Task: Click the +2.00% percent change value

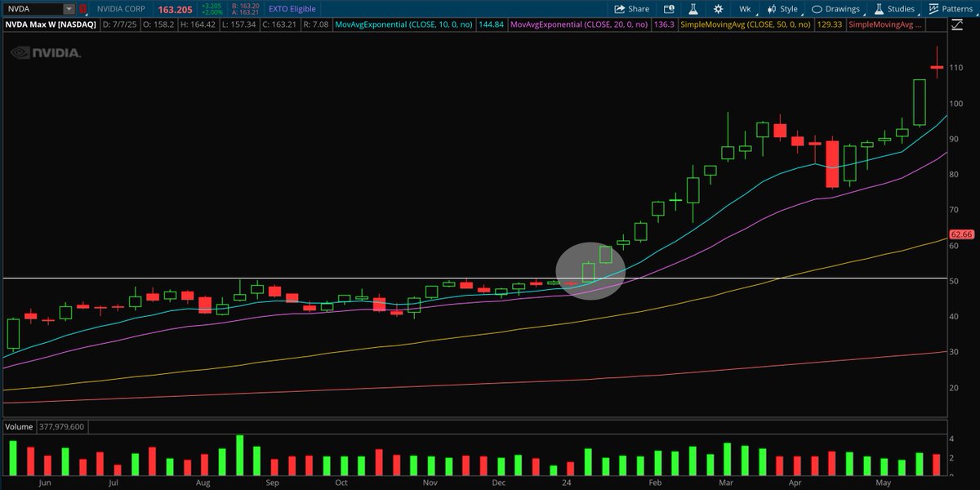Action: point(211,13)
